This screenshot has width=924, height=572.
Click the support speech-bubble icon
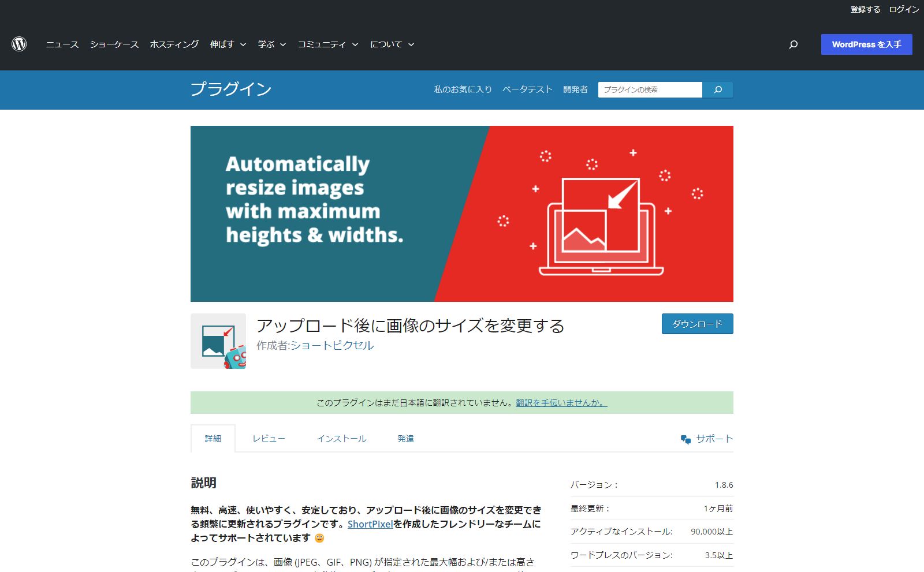click(x=685, y=439)
